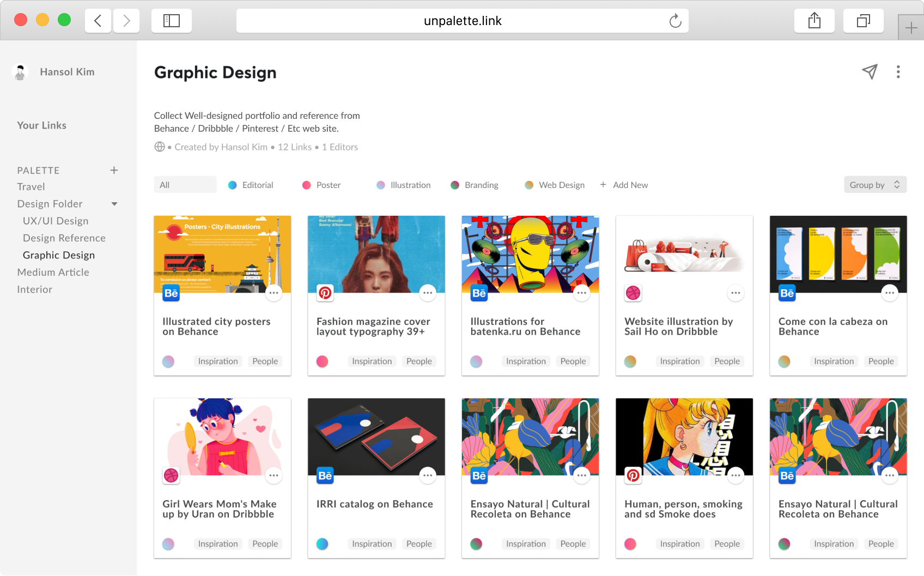
Task: Click the globe public visibility icon
Action: tap(160, 147)
